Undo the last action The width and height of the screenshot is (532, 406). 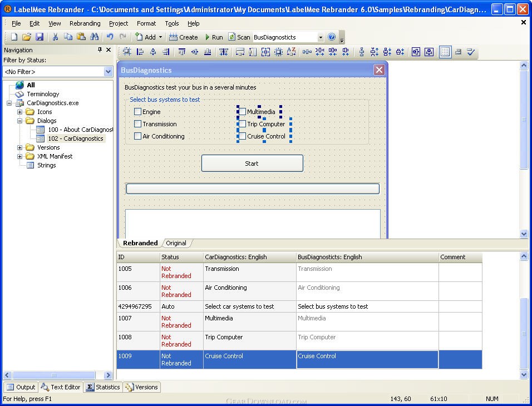(110, 37)
